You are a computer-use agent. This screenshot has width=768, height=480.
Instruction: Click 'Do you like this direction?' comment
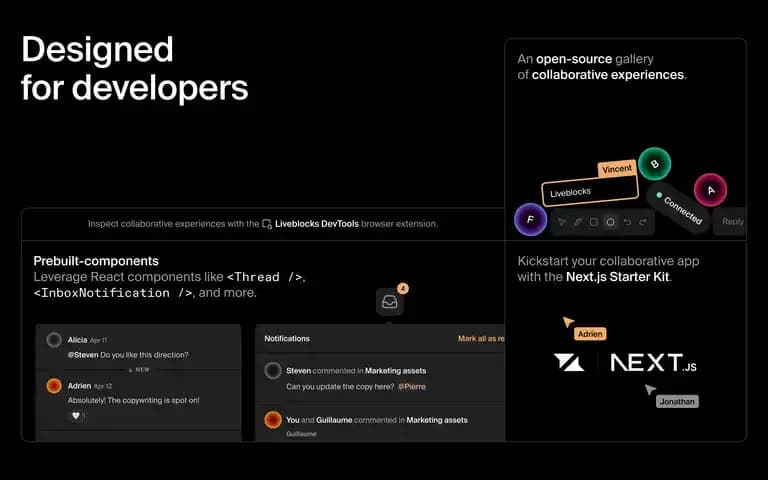[x=144, y=355]
